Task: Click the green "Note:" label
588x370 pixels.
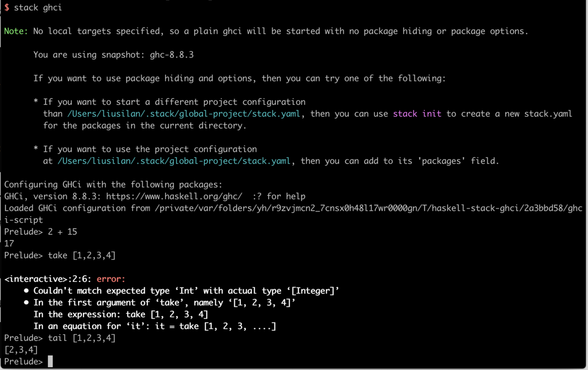Action: pyautogui.click(x=16, y=31)
